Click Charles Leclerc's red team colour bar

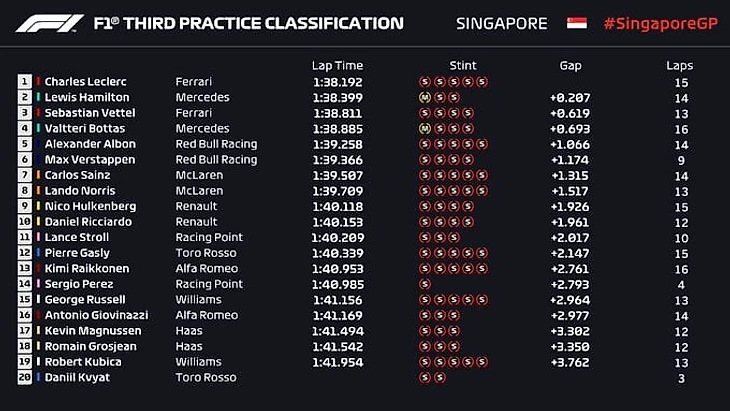pyautogui.click(x=39, y=82)
